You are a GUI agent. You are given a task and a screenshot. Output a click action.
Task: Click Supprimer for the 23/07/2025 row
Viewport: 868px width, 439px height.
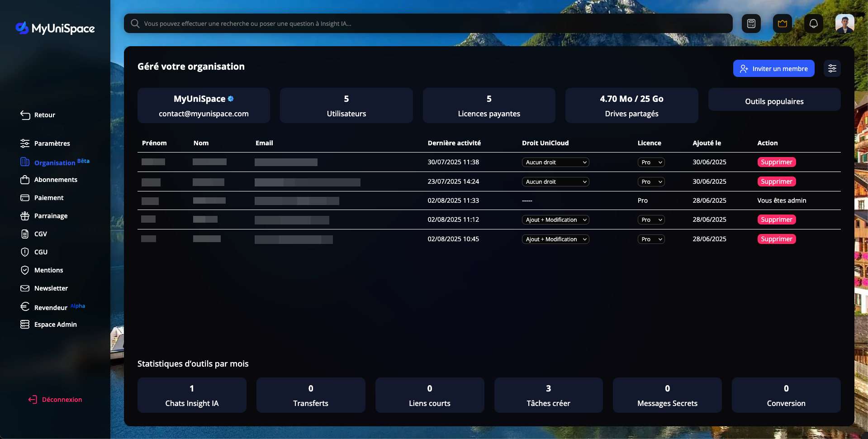click(x=776, y=181)
